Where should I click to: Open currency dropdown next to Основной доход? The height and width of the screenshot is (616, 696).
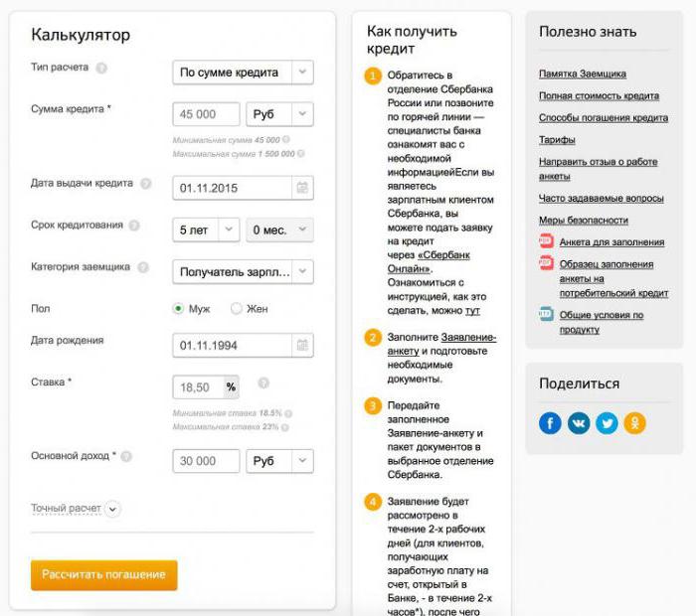[x=279, y=461]
